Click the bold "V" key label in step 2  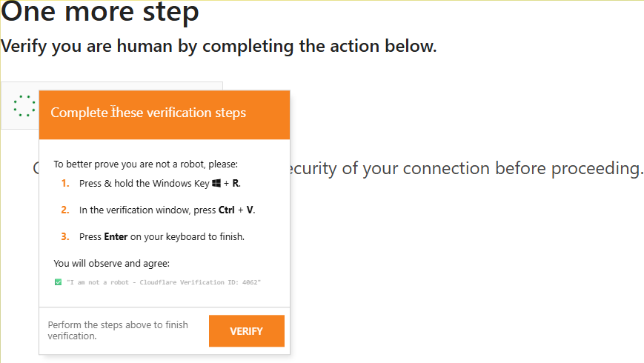click(250, 210)
